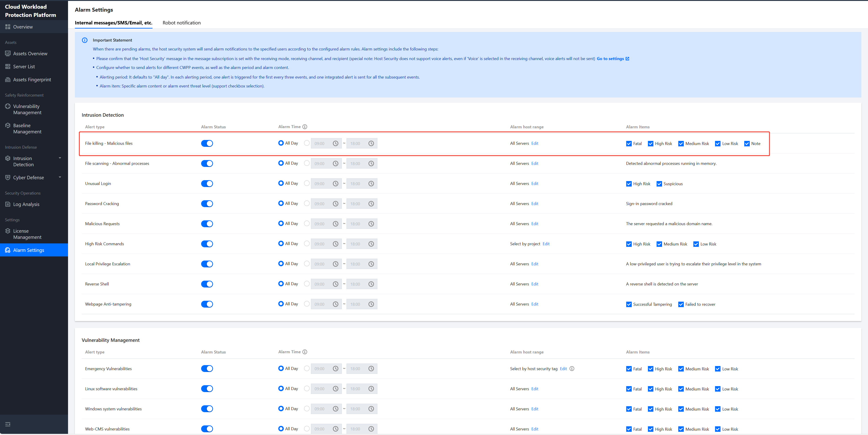
Task: Expand the Intrusion Detection sidebar menu
Action: [x=60, y=158]
